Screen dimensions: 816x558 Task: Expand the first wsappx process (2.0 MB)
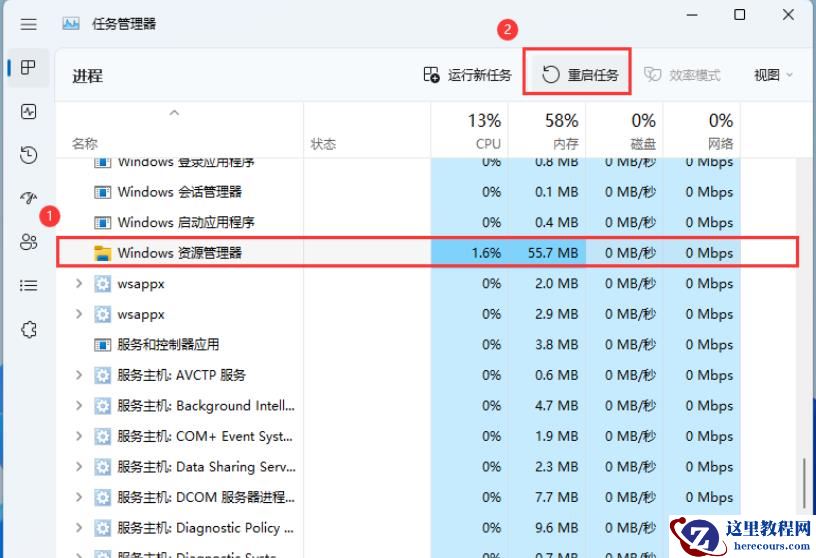click(x=79, y=284)
